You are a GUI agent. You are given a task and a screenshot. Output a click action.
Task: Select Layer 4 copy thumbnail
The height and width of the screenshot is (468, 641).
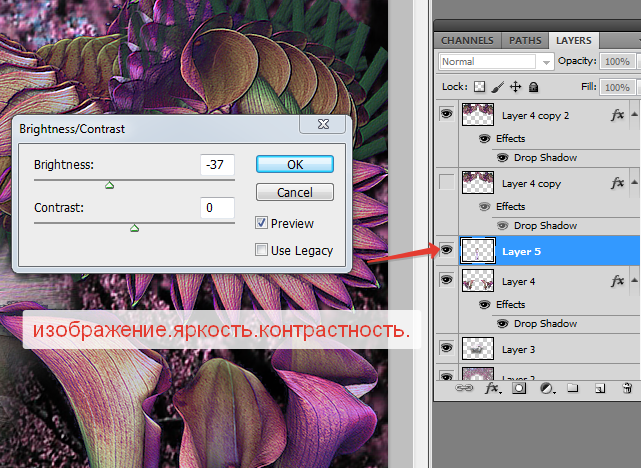pyautogui.click(x=478, y=182)
